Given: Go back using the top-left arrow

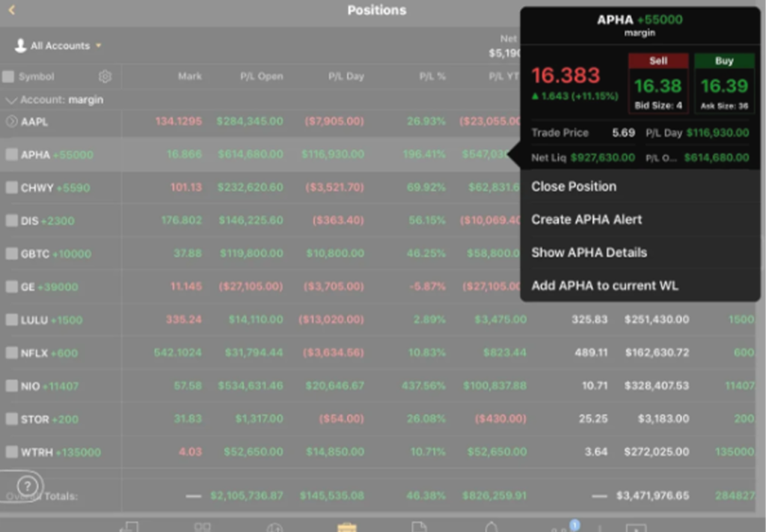Looking at the screenshot, I should 12,10.
